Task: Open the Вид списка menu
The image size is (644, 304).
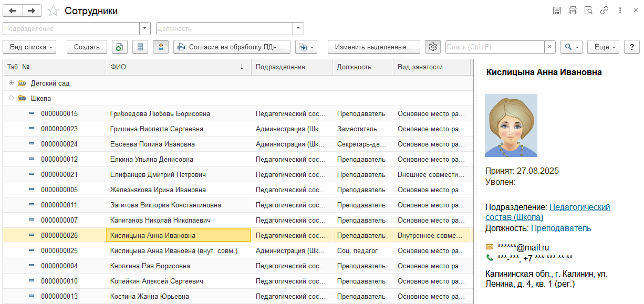Action: (x=32, y=47)
